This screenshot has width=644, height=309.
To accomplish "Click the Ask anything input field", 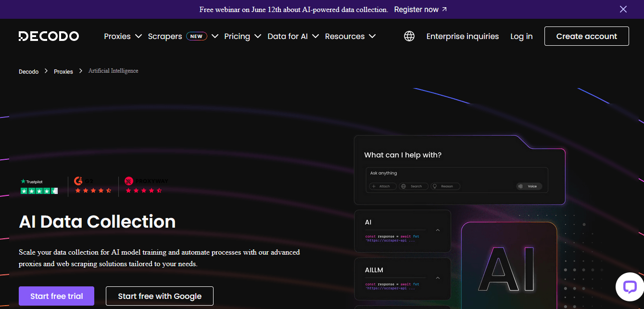I will (x=456, y=173).
